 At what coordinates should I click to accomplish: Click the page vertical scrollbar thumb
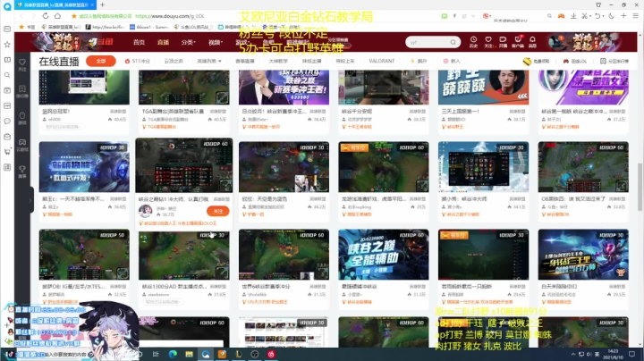click(x=640, y=187)
